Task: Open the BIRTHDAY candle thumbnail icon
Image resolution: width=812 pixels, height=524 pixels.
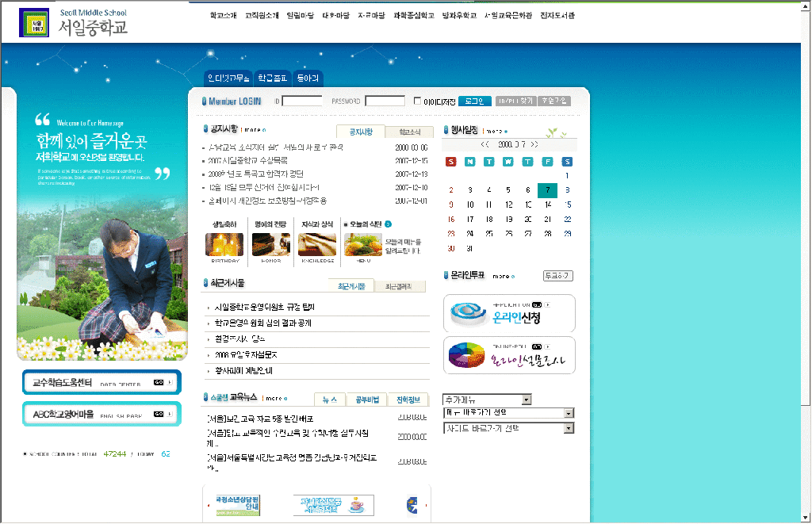Action: click(x=224, y=244)
